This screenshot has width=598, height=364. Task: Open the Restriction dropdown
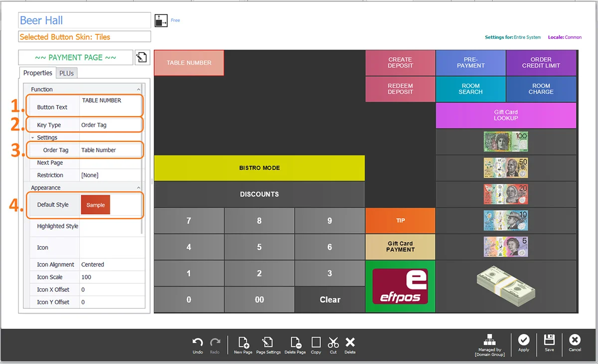(112, 175)
